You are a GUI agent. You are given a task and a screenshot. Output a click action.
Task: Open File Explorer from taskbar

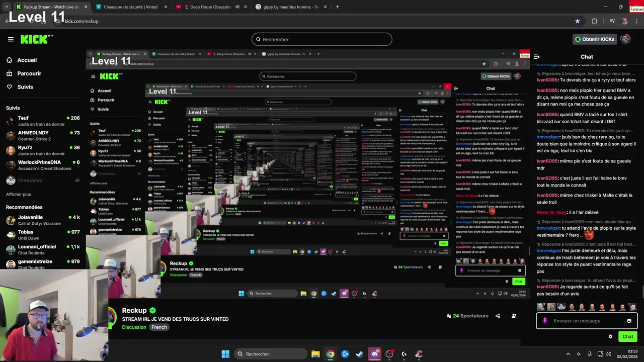click(x=315, y=354)
